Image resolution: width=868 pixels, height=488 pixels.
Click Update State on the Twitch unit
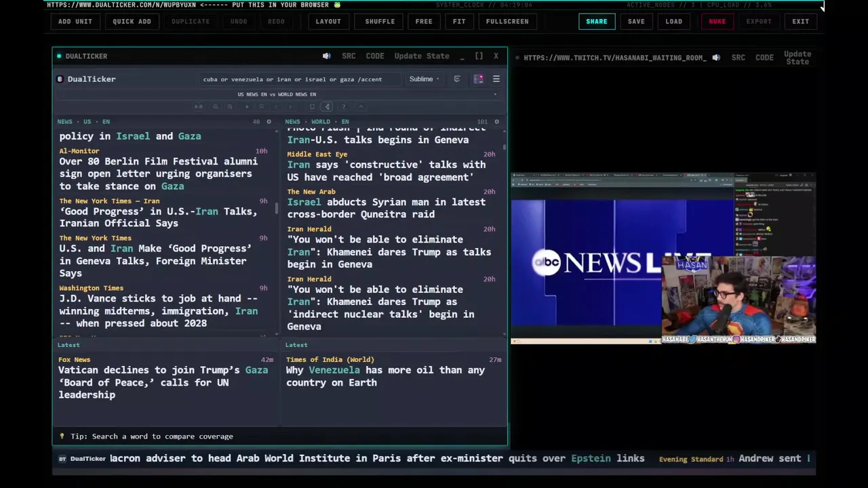[x=797, y=58]
